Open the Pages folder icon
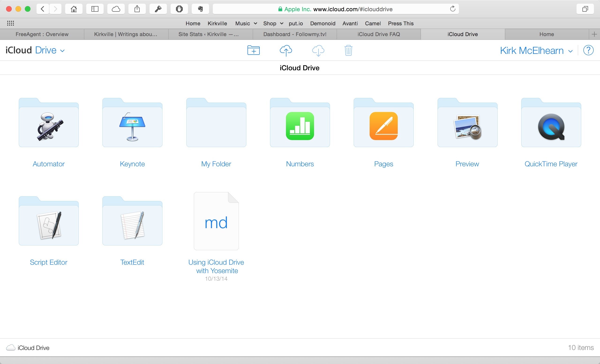Screen dimensions: 600x364 click(x=383, y=123)
